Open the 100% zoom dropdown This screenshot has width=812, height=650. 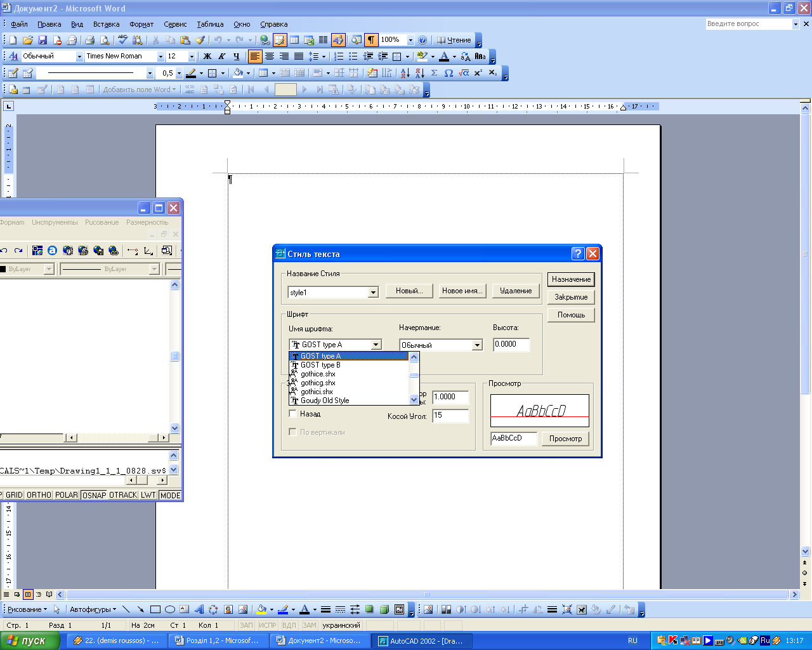[410, 40]
